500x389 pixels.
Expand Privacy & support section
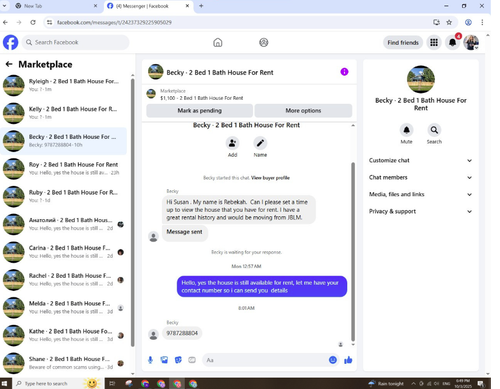[421, 211]
